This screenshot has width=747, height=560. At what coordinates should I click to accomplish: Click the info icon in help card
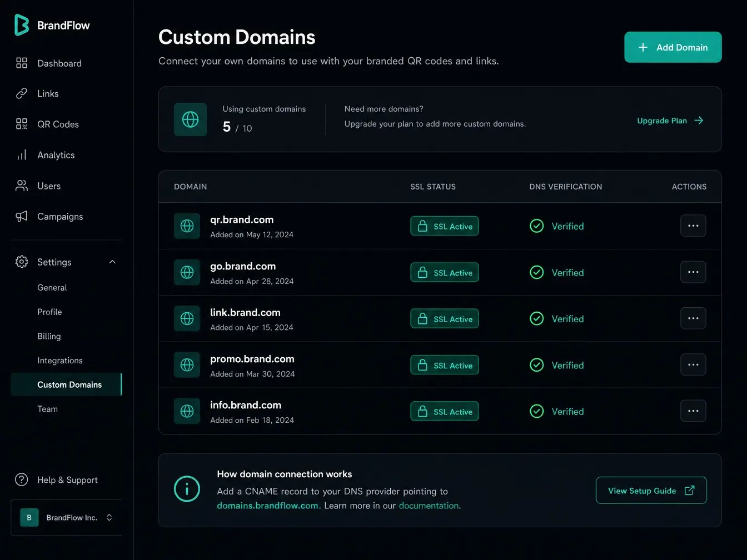(x=187, y=489)
